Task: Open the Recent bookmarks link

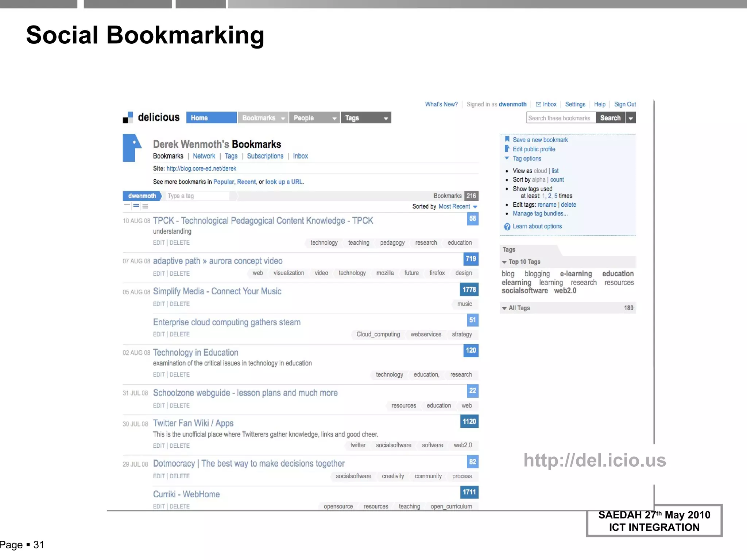Action: point(247,182)
